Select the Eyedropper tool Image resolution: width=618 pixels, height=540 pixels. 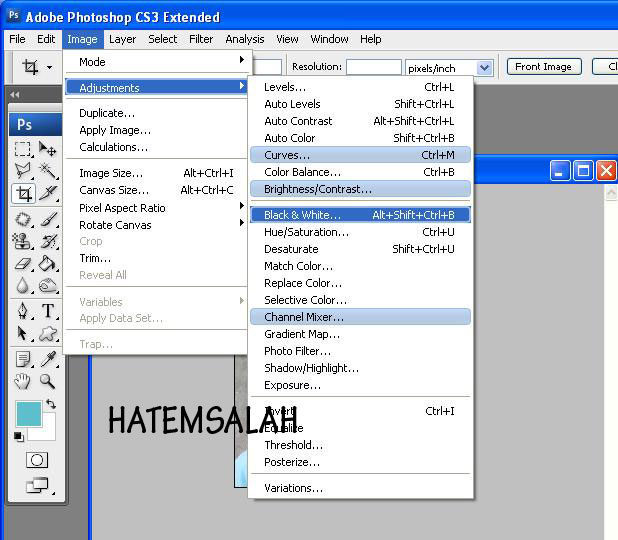pyautogui.click(x=48, y=359)
